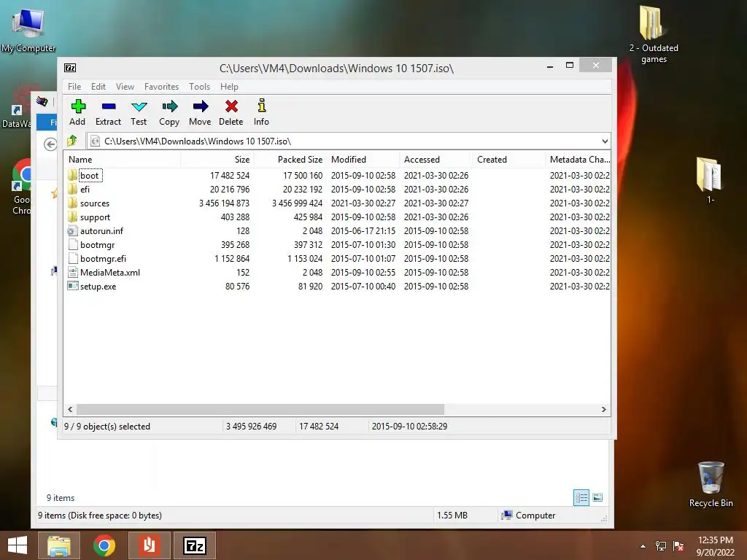Click the Extract toolbar icon
747x560 pixels.
click(109, 106)
